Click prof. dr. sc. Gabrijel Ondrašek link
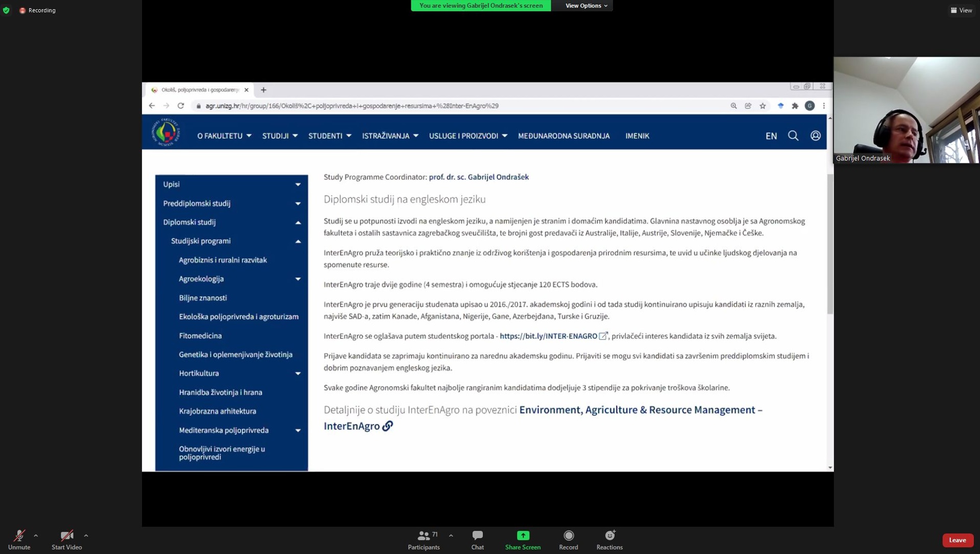 (478, 177)
